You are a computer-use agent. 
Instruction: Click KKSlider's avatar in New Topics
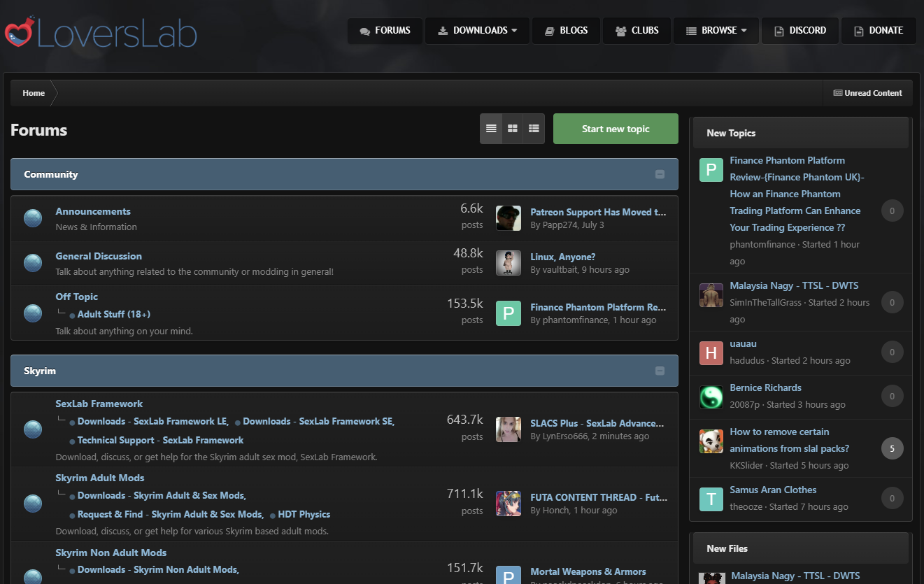click(711, 441)
